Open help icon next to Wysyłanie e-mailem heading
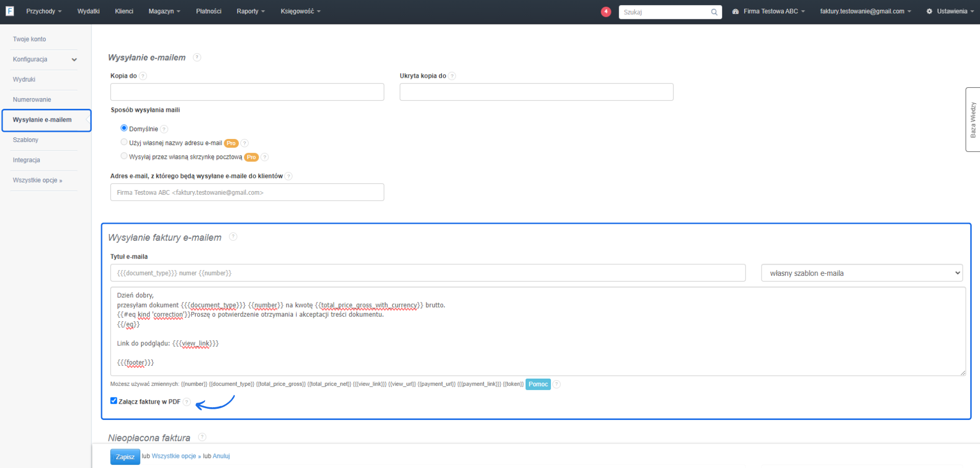Viewport: 980px width, 468px height. point(197,57)
